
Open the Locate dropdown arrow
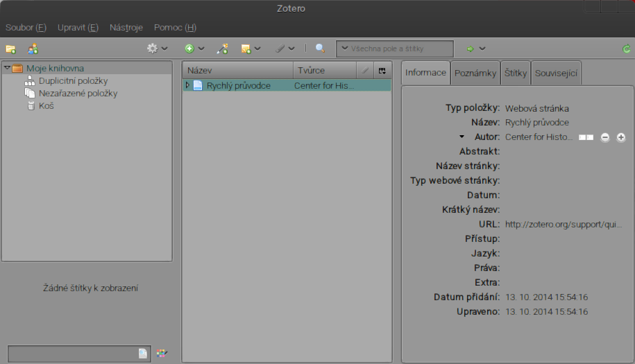[x=482, y=49]
